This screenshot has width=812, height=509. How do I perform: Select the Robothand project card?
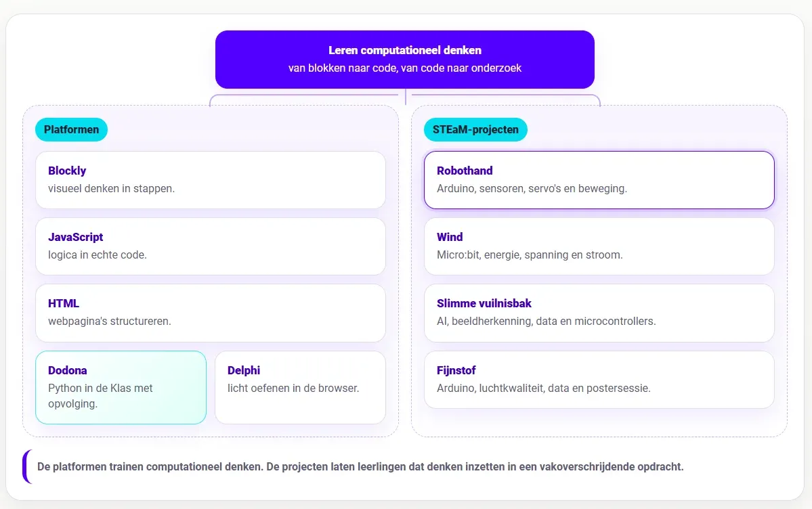pyautogui.click(x=599, y=179)
